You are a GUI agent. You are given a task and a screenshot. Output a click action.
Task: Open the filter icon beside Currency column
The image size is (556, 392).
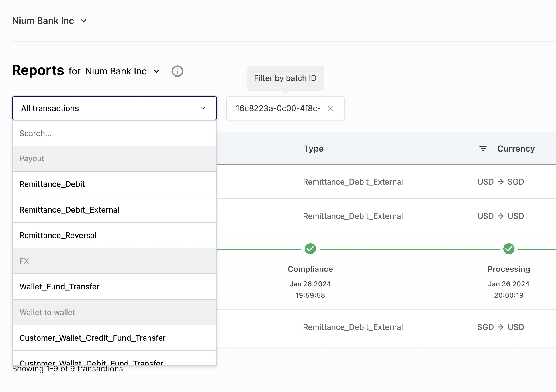(483, 149)
